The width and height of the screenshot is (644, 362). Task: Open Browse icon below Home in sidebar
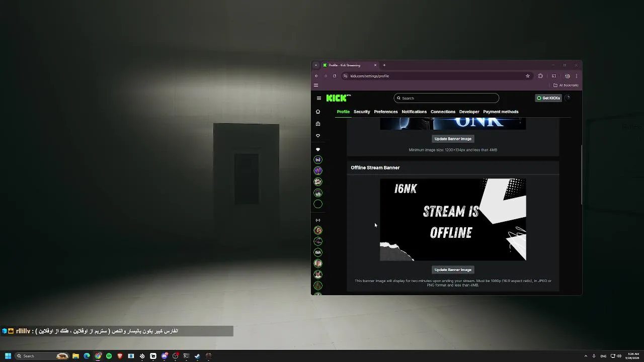(x=317, y=124)
